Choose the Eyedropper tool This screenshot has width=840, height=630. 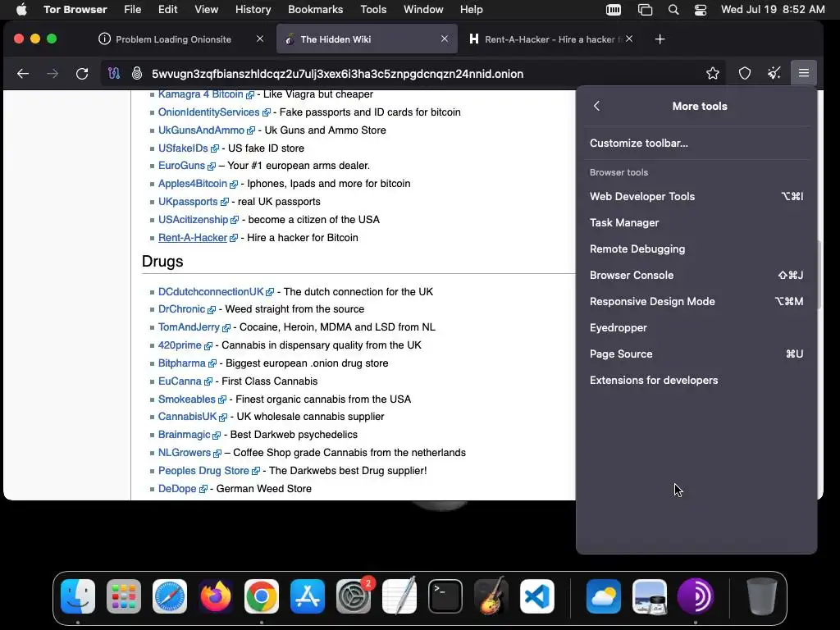[x=696, y=328]
